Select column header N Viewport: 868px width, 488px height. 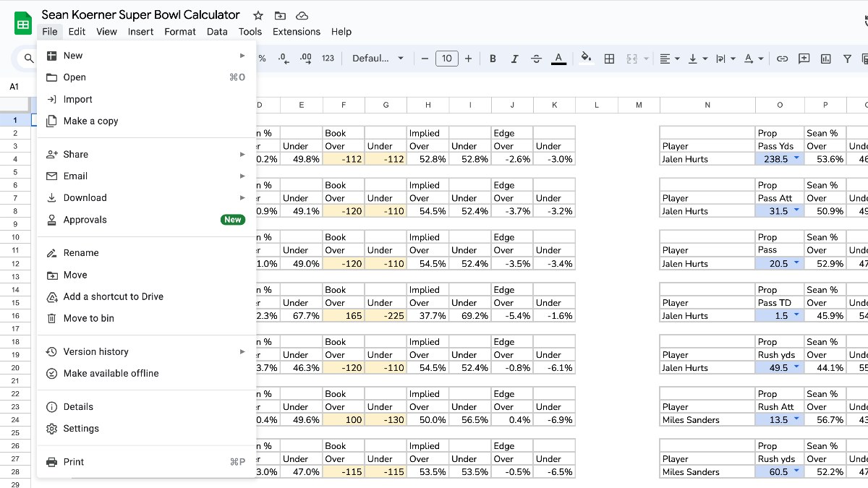click(707, 105)
